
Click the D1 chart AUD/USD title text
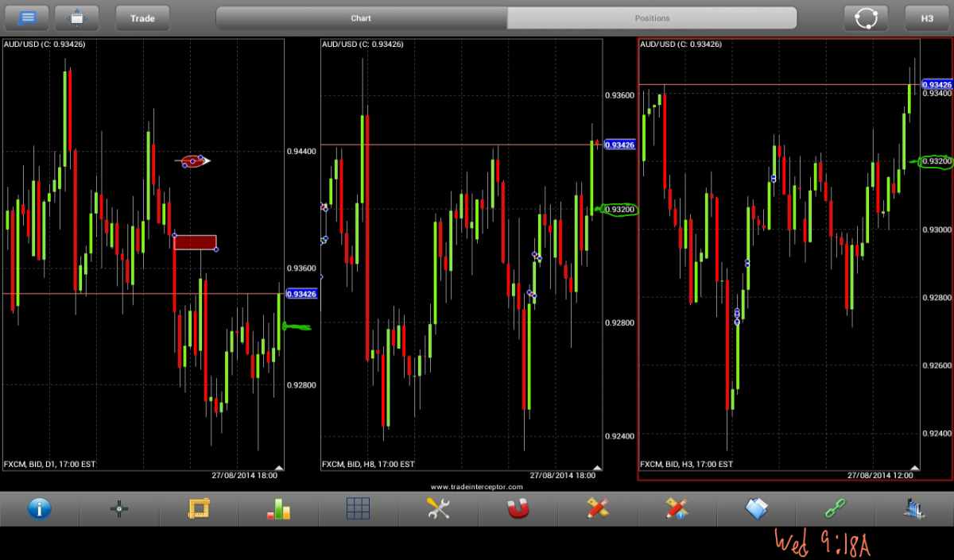tap(44, 44)
